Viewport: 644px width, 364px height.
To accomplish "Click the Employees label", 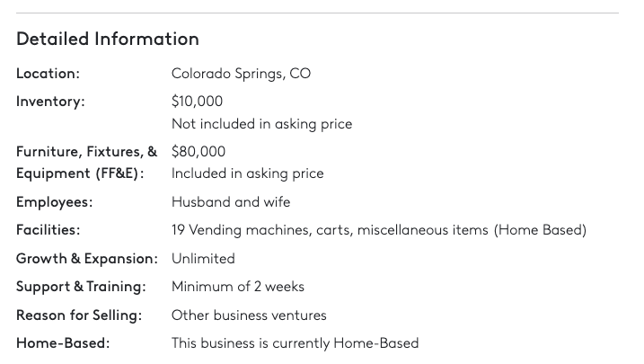I will (54, 202).
